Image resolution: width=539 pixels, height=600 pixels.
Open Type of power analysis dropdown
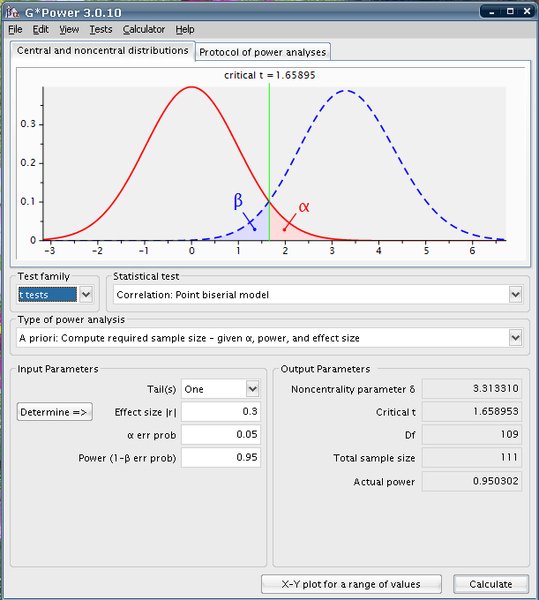(x=515, y=338)
